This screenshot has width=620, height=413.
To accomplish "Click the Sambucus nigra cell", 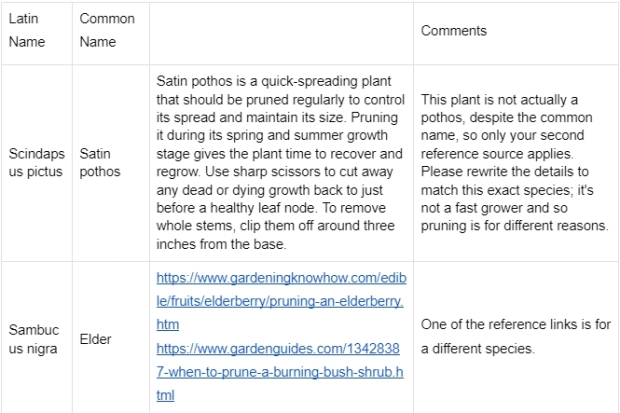I will pyautogui.click(x=37, y=337).
